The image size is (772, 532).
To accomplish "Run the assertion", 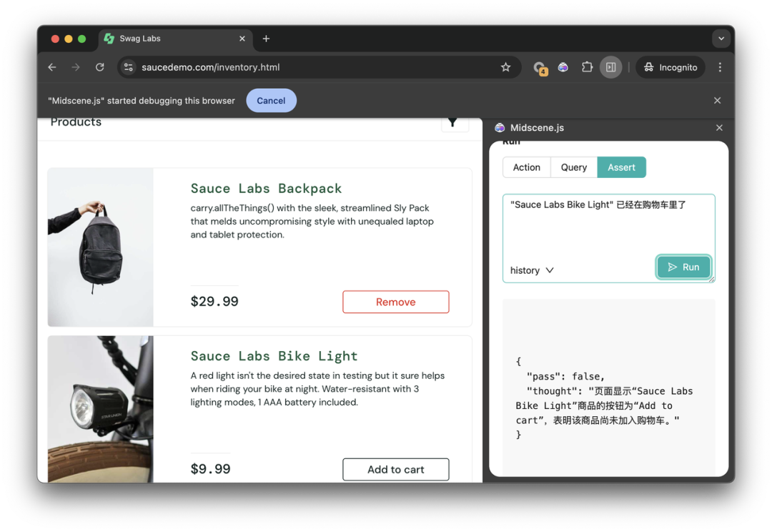I will 683,267.
